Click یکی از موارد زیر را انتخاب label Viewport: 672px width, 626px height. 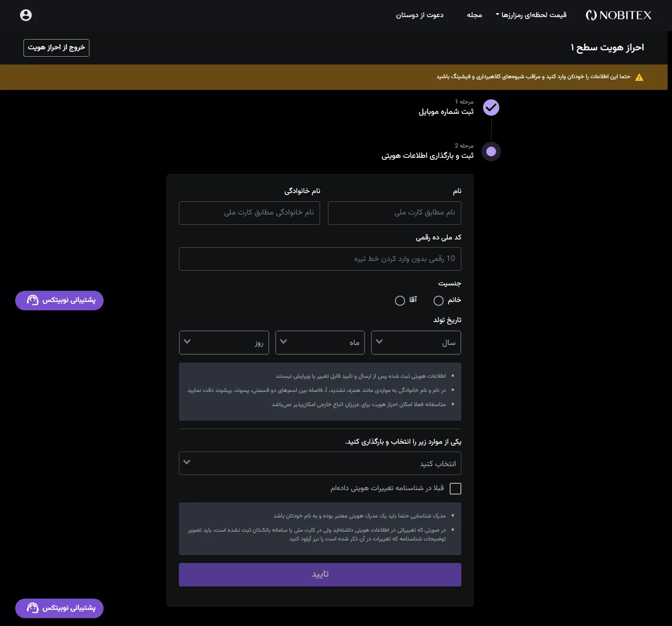point(403,442)
